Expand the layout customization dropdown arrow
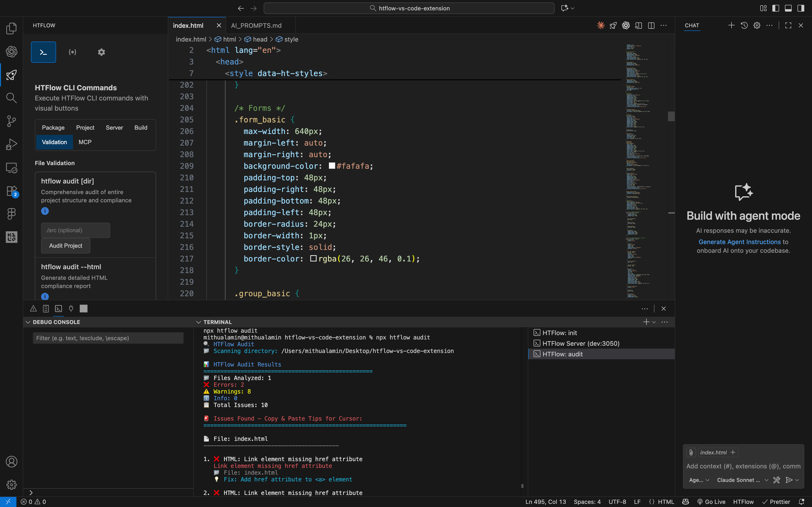 coord(573,8)
